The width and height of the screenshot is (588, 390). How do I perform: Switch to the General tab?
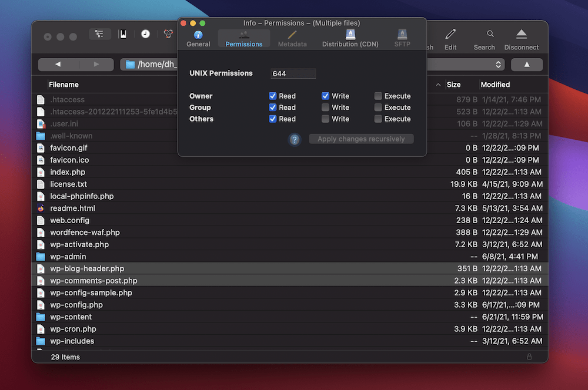tap(198, 39)
